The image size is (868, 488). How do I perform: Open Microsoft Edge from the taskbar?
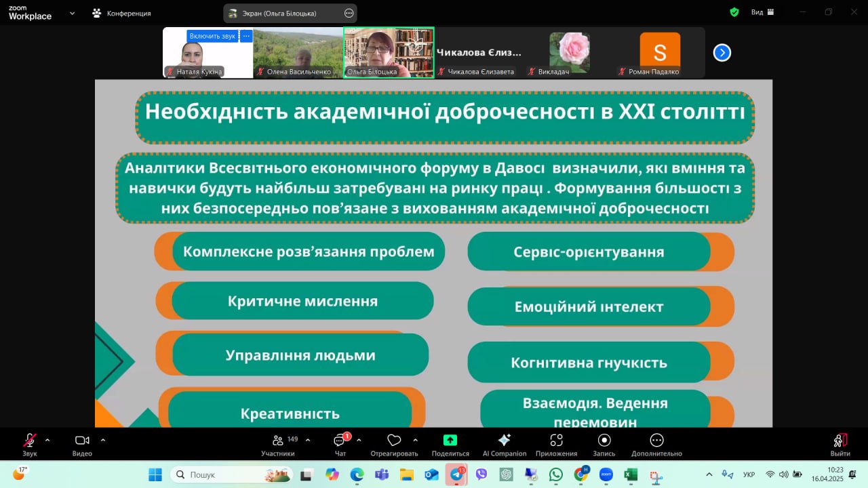tap(357, 474)
